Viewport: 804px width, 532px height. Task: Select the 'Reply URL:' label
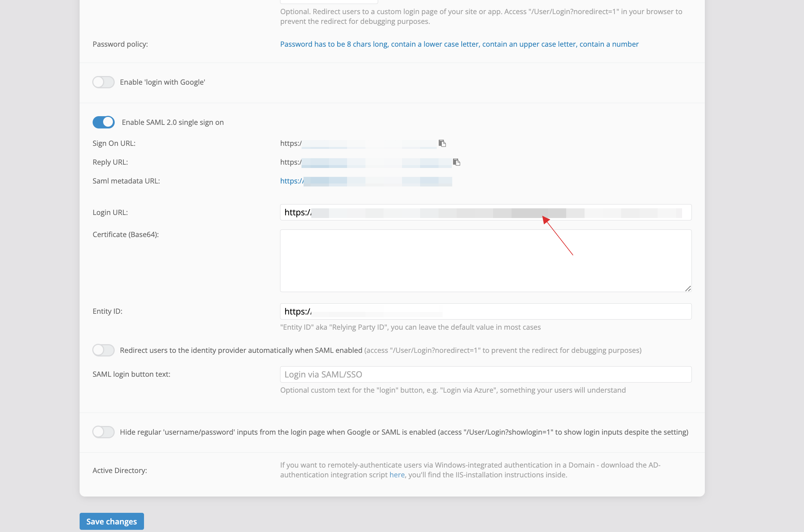(x=110, y=162)
